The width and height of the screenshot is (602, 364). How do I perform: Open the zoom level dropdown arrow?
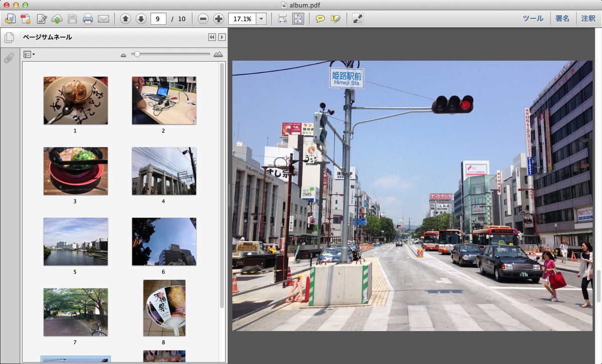261,19
